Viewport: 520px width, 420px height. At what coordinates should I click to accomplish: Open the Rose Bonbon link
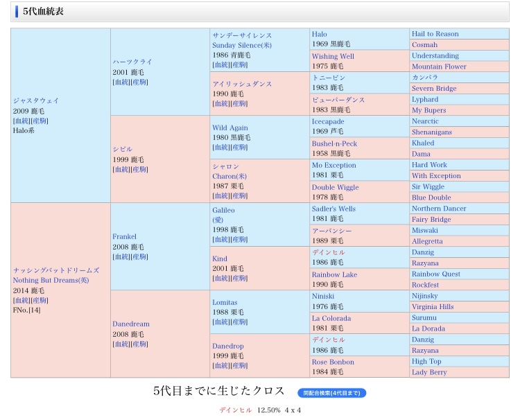click(x=333, y=362)
